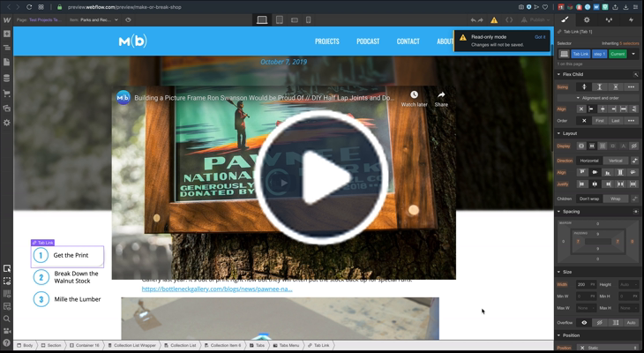Set overflow to visible eye icon
Screen dimensions: 644x353
(584, 323)
